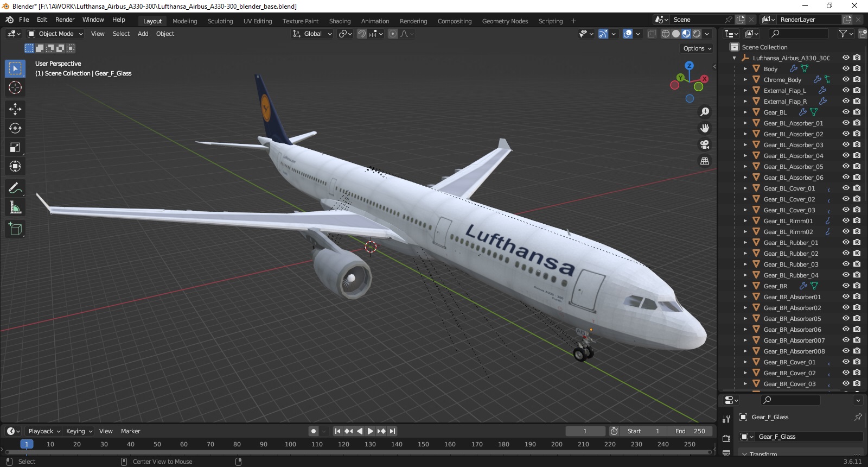Screen dimensions: 868x467
Task: Open the Object menu in viewport header
Action: tap(165, 34)
